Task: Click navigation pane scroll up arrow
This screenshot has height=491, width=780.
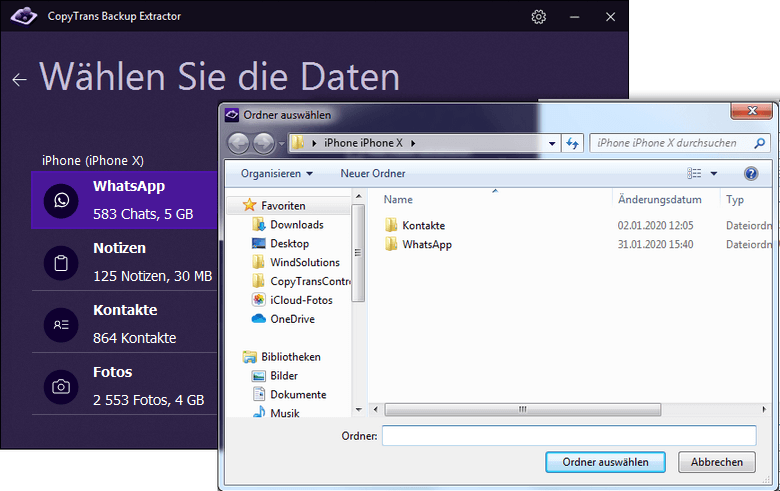Action: (359, 197)
